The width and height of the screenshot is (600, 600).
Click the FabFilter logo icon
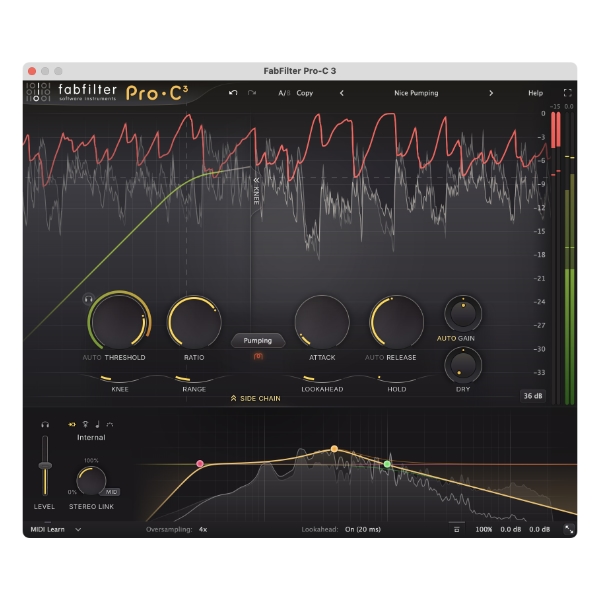[x=38, y=92]
